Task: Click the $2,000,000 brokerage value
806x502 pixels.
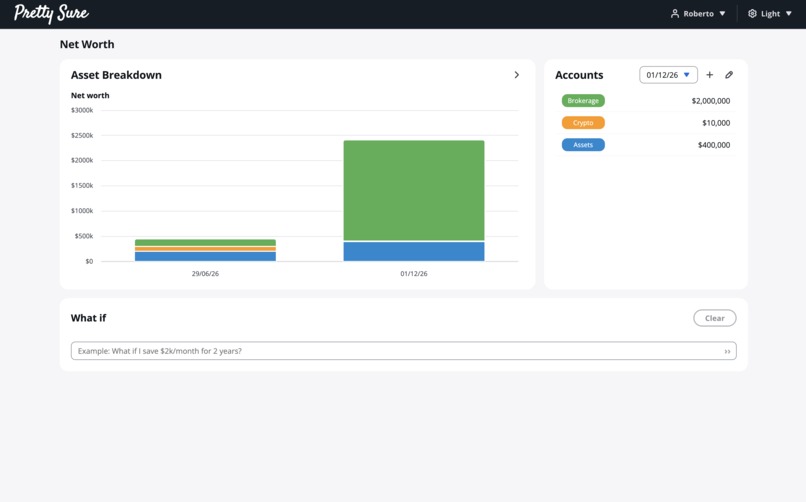Action: 710,101
